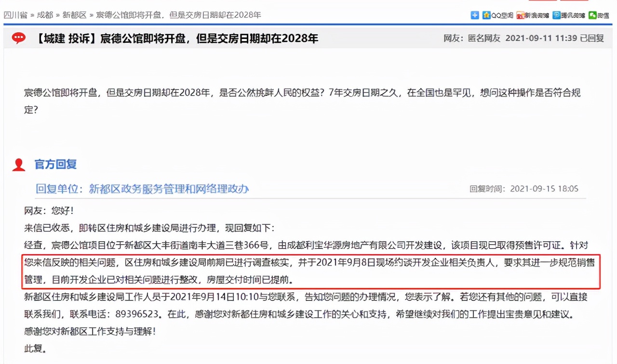Click the reply timestamp 2021-09-15 18:05
Viewport: 617px width, 364px height.
[545, 189]
